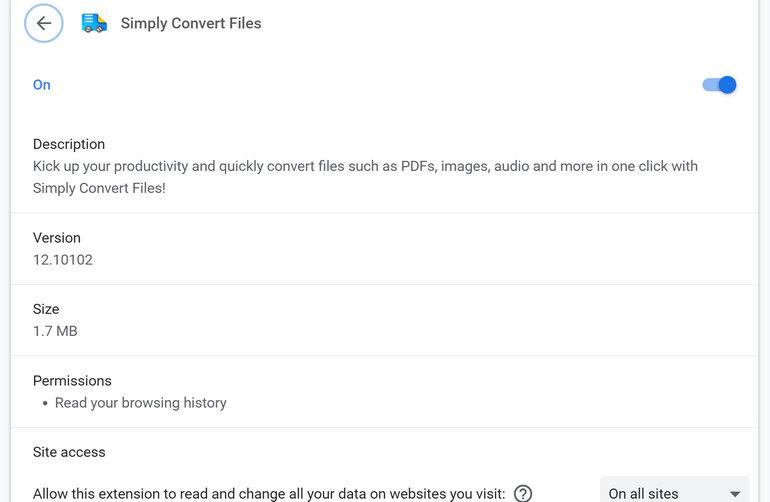Screen dimensions: 770x502
Task: Click the Simply Convert Files truck icon
Action: (x=94, y=23)
